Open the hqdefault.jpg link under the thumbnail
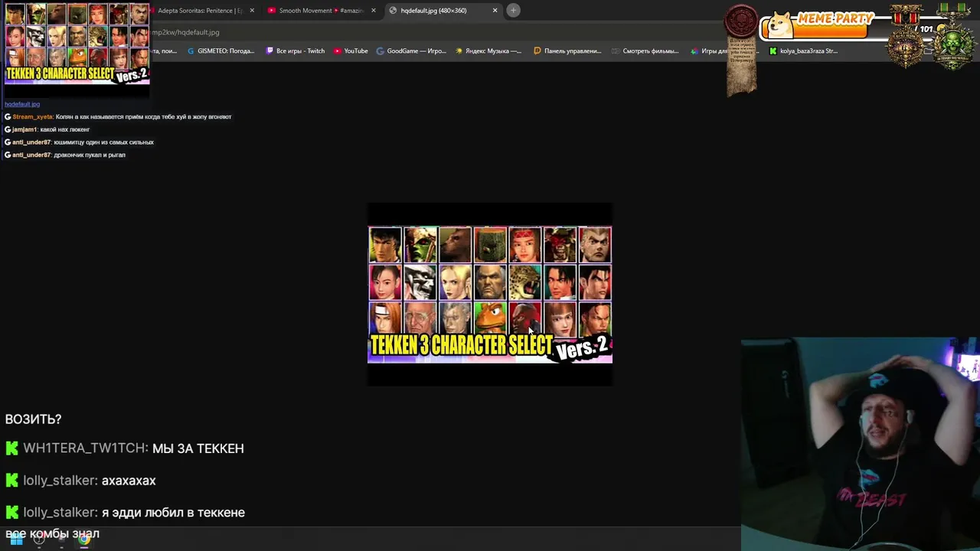Viewport: 980px width, 551px height. click(22, 104)
